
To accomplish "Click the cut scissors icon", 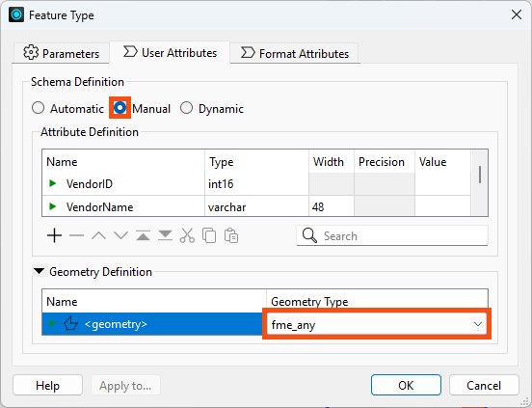I will [x=187, y=235].
